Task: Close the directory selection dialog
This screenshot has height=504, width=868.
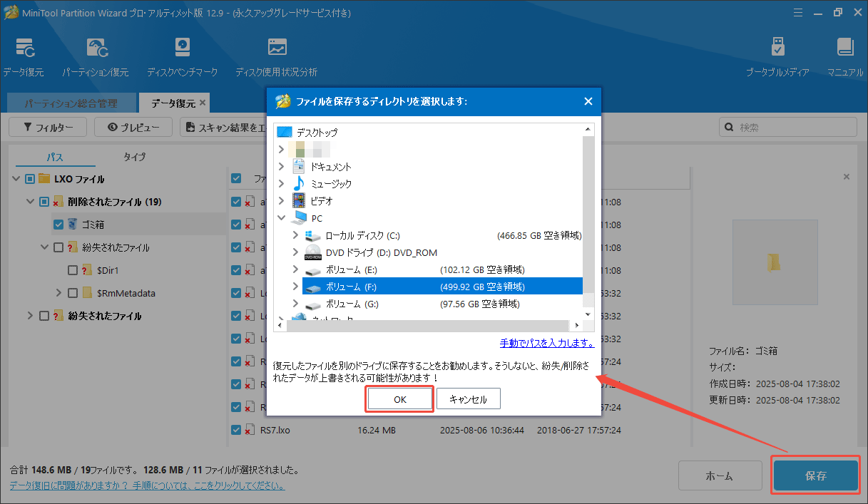Action: click(x=588, y=101)
